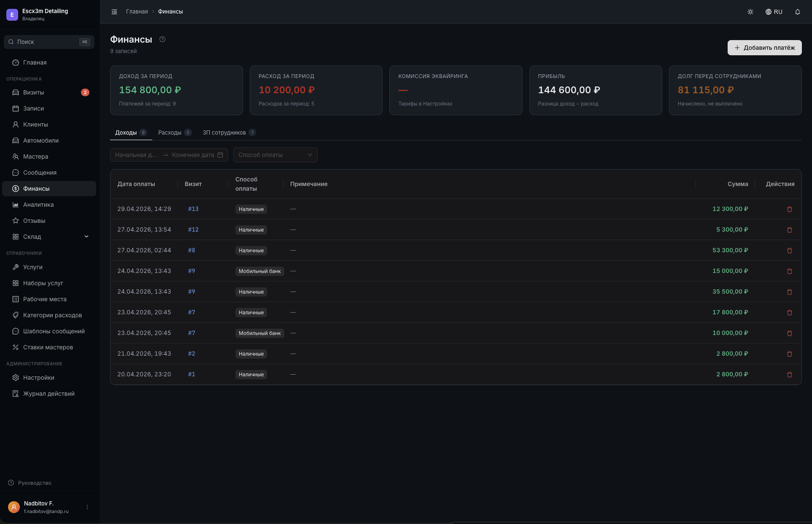Focus the Поиск search field
Viewport: 812px width, 524px height.
coord(49,42)
